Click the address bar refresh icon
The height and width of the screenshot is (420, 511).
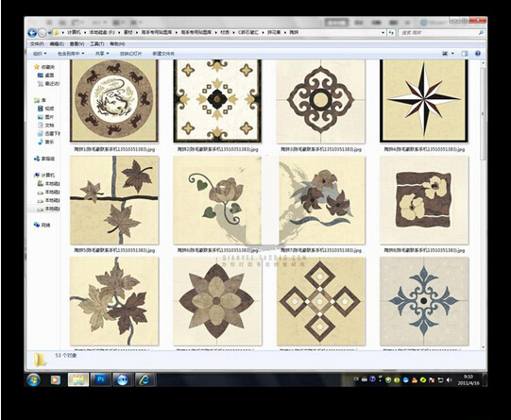click(391, 32)
